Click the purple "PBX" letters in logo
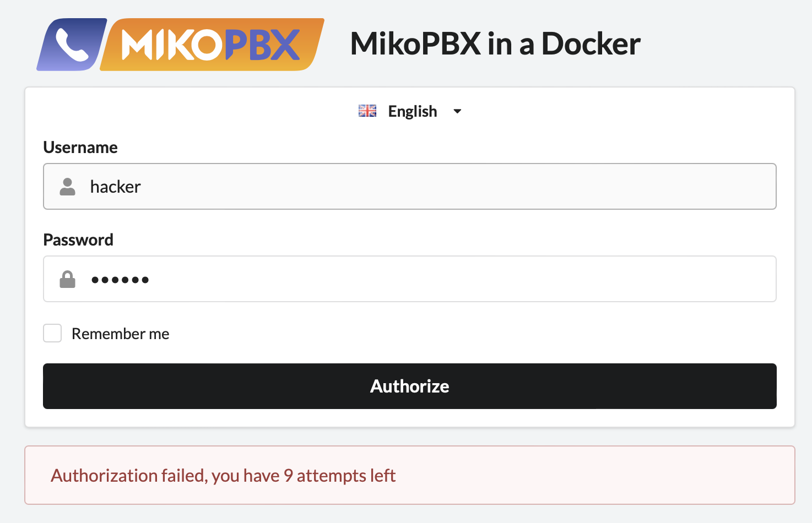The width and height of the screenshot is (812, 523). pyautogui.click(x=262, y=45)
